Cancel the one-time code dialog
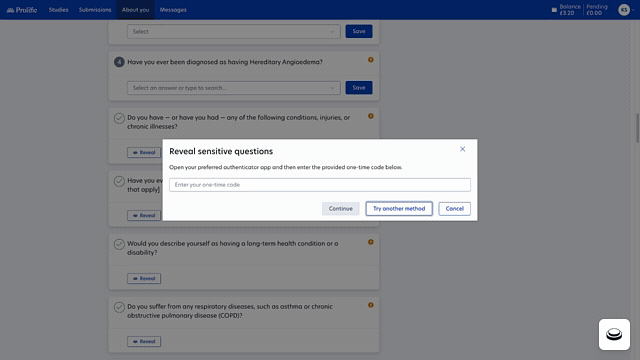Image resolution: width=640 pixels, height=360 pixels. pos(454,209)
